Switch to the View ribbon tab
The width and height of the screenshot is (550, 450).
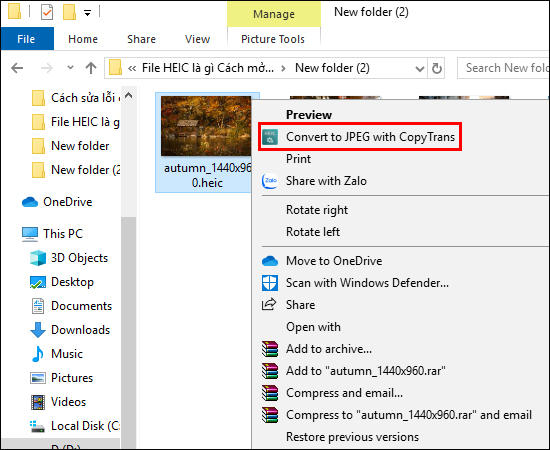[x=197, y=39]
